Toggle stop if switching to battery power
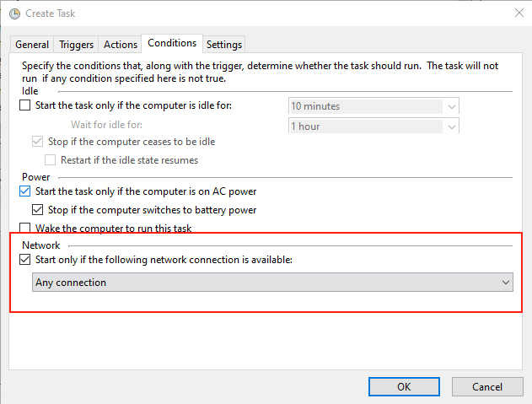532x404 pixels. point(37,209)
